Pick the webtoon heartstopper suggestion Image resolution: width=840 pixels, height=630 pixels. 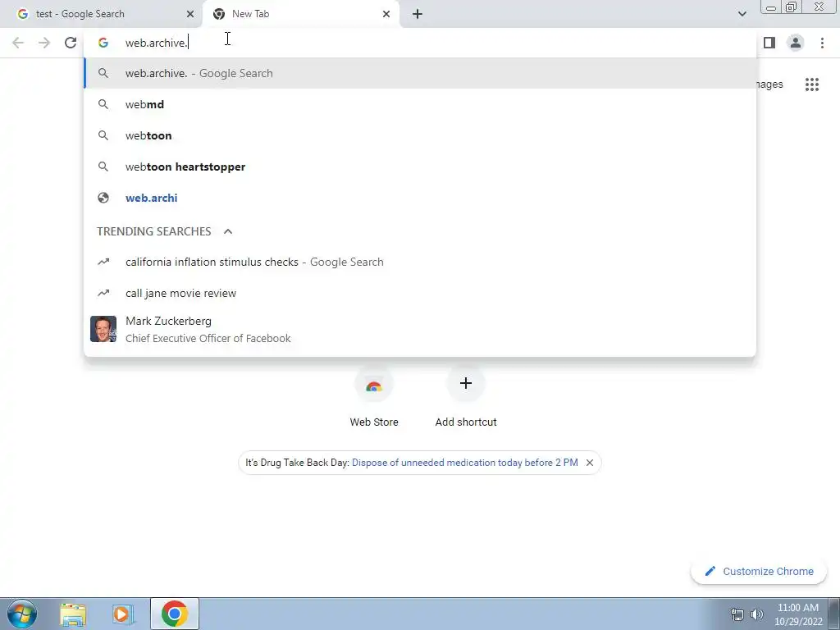(x=420, y=167)
